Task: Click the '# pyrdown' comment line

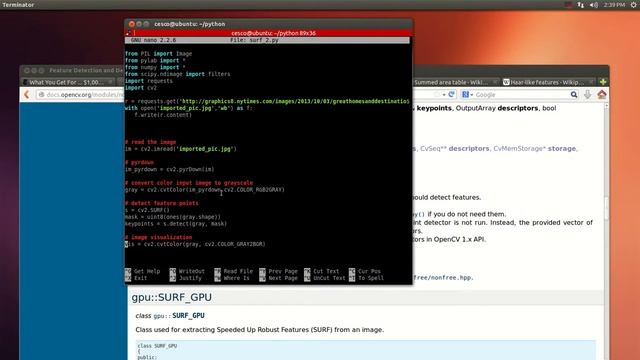Action: click(x=139, y=162)
